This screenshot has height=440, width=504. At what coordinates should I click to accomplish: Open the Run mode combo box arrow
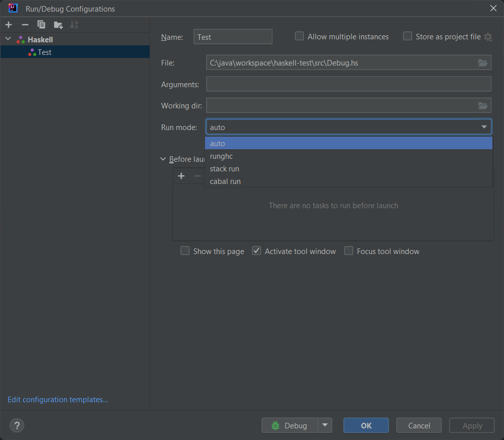484,127
